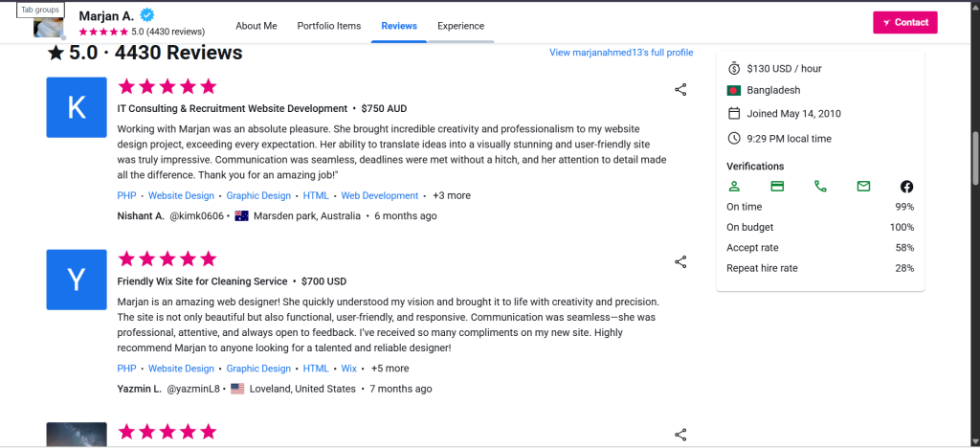Click the On time 99% value
980x448 pixels.
(904, 207)
